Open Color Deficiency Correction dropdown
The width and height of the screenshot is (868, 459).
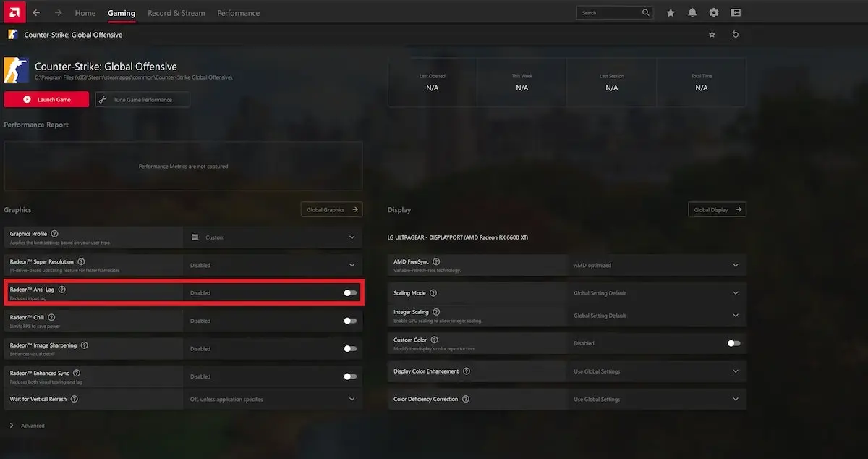tap(657, 399)
